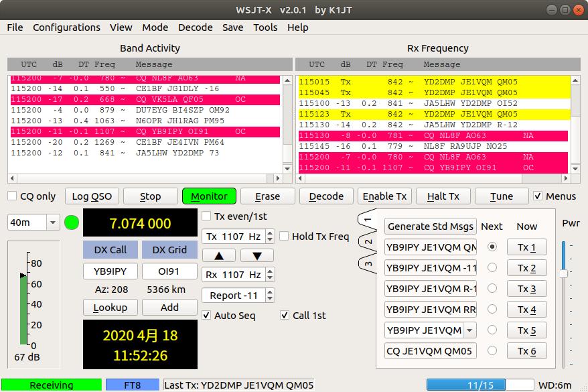Click Halt Tx button
The height and width of the screenshot is (392, 588).
pos(443,196)
